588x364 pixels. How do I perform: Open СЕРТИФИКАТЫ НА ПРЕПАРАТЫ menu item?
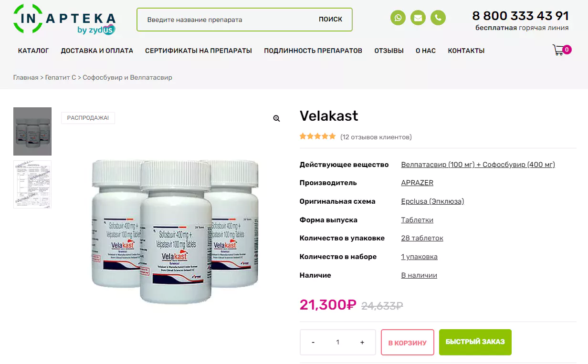pos(199,51)
